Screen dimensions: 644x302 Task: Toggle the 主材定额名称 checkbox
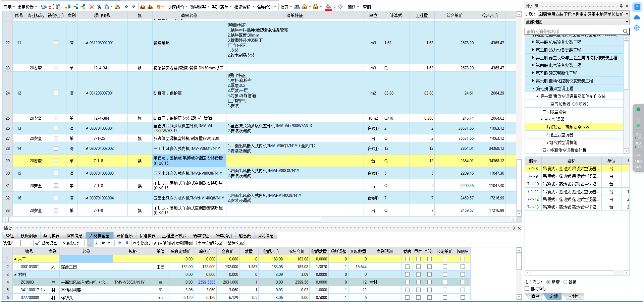[x=195, y=243]
